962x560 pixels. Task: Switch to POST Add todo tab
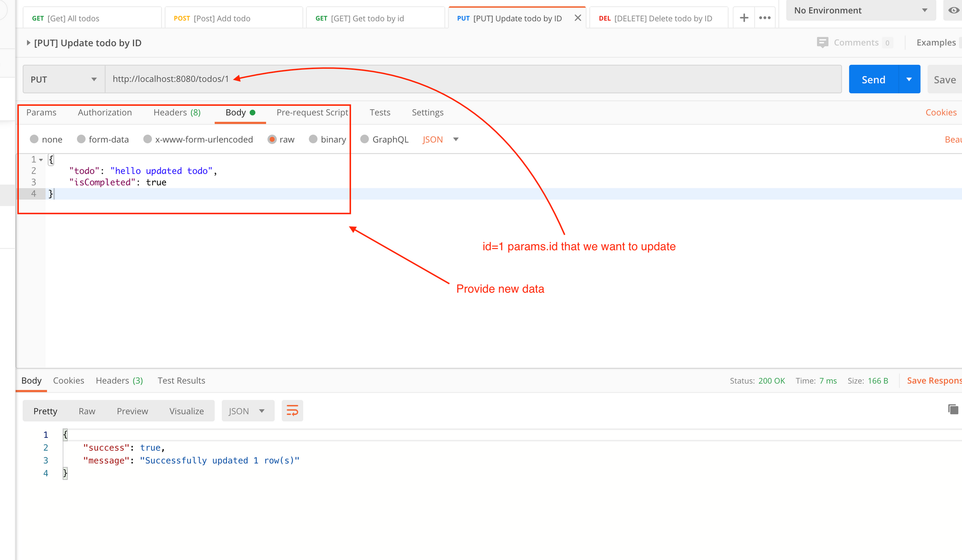click(234, 18)
